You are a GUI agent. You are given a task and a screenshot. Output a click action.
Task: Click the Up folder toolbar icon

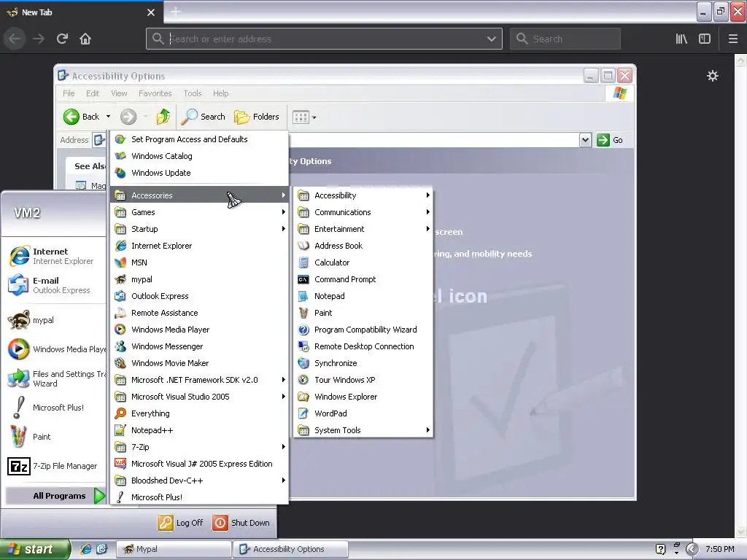pyautogui.click(x=163, y=117)
